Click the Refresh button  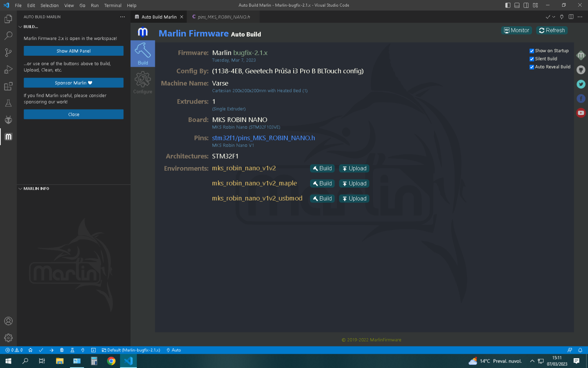552,30
